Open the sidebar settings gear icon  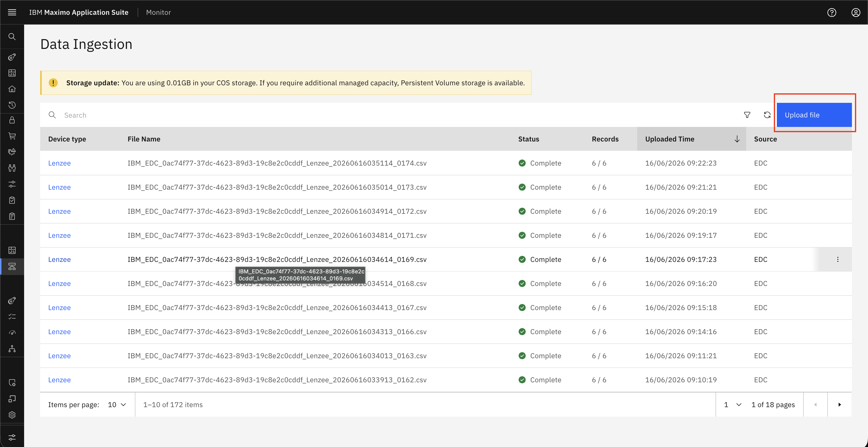pos(12,415)
